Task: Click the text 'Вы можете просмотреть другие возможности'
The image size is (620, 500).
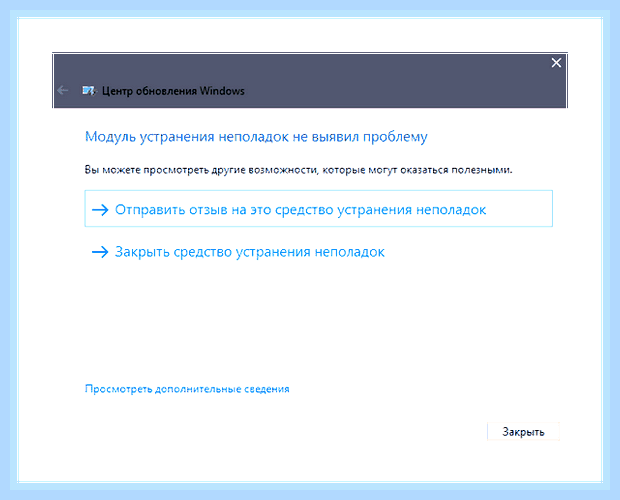Action: (201, 170)
